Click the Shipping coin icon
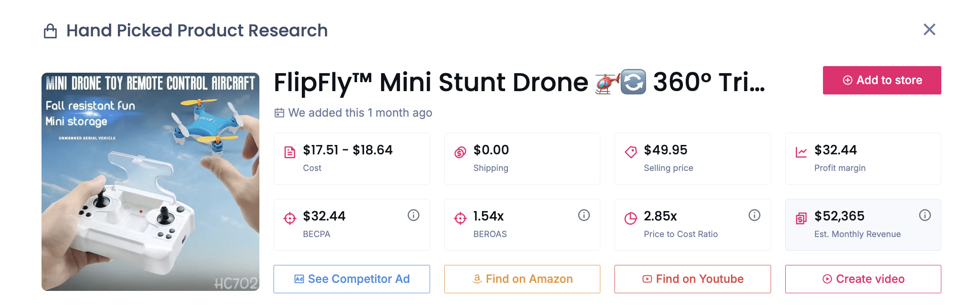 click(459, 152)
